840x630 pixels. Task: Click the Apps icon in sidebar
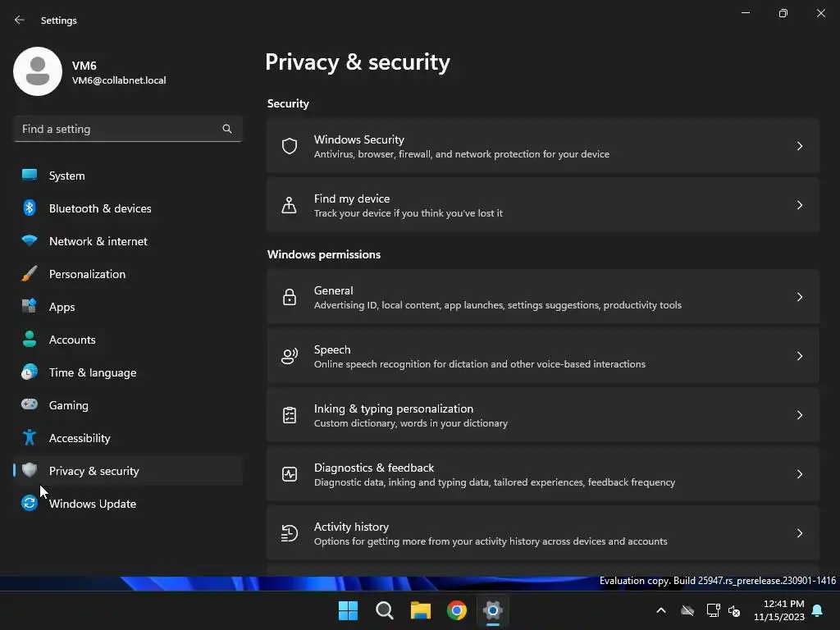tap(30, 307)
